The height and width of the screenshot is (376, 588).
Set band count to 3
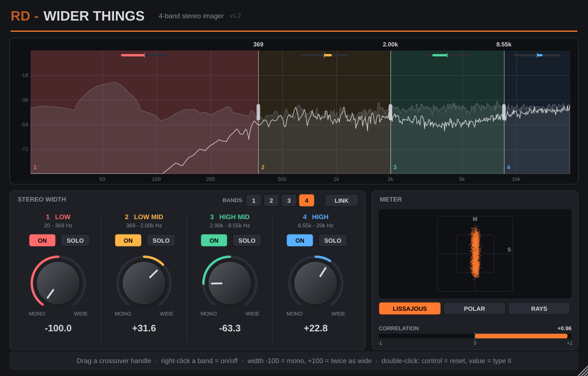289,200
